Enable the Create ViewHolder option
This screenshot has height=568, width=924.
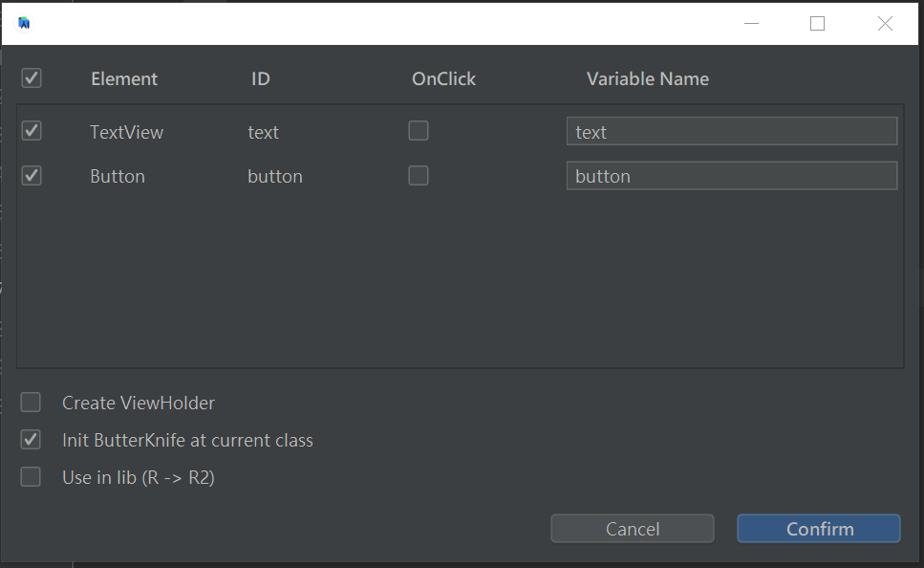coord(32,403)
